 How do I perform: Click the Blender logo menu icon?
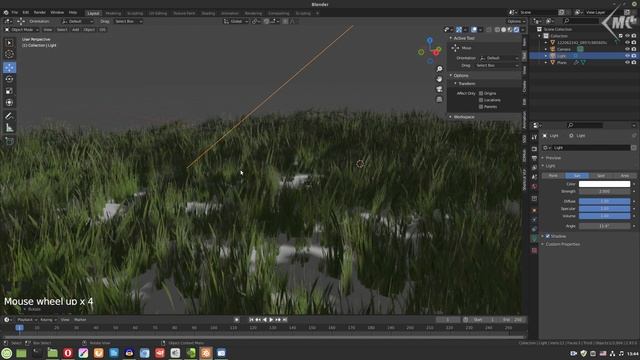6,13
